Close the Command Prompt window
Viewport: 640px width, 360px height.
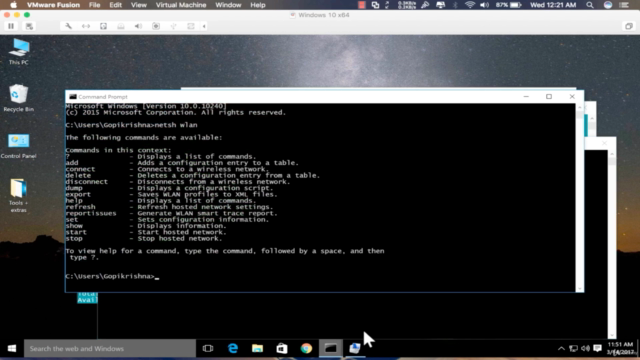click(x=572, y=97)
